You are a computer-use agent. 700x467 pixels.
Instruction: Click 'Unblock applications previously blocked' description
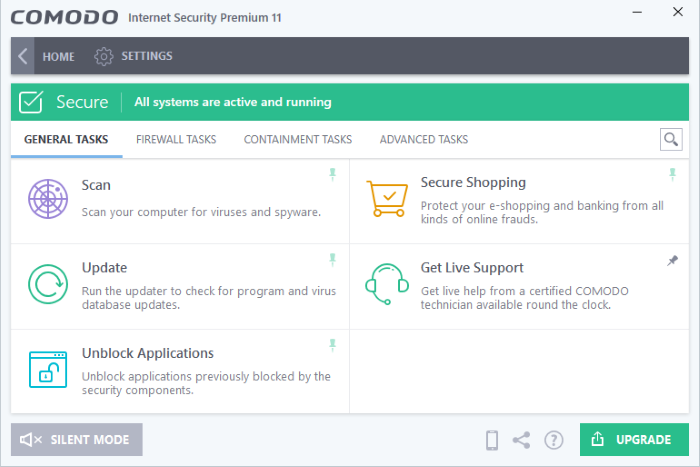point(206,383)
